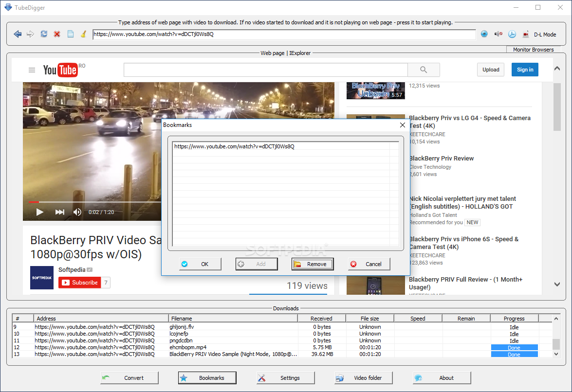The image size is (572, 392).
Task: Subscribe to the Softpedia channel
Action: click(x=79, y=283)
